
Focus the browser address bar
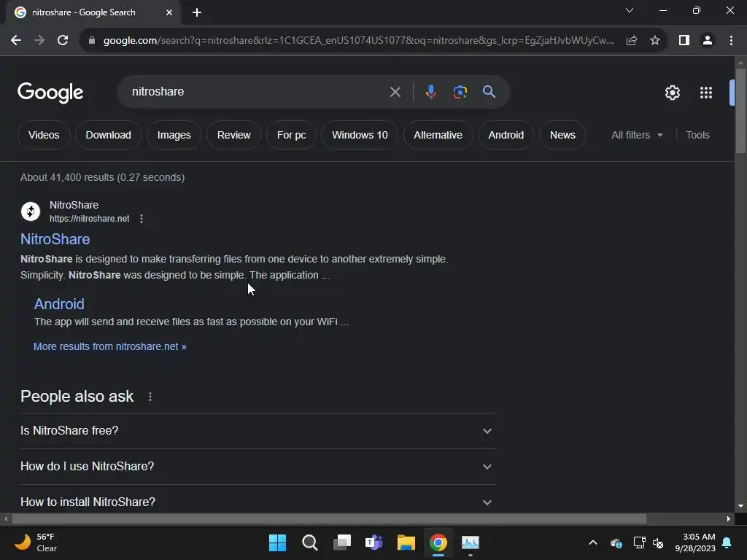[358, 41]
